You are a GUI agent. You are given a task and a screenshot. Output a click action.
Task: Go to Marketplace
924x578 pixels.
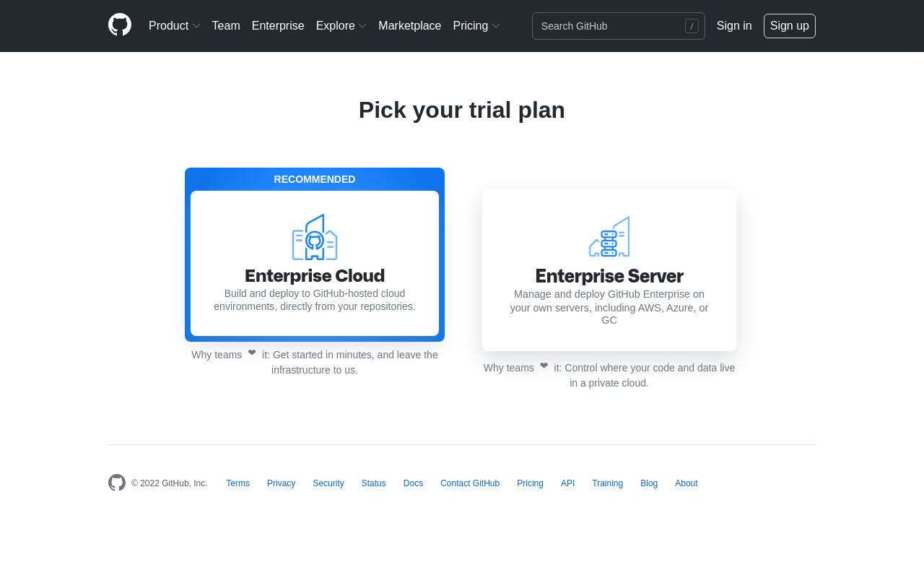pos(409,26)
